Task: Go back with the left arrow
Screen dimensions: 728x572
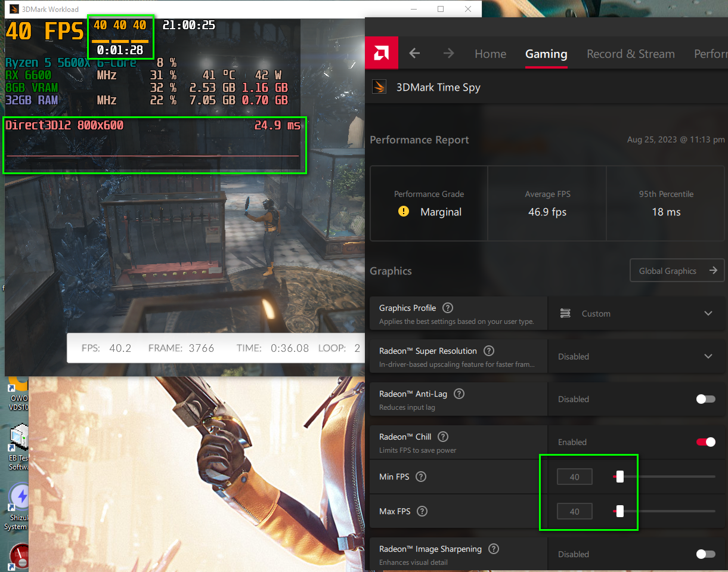Action: tap(415, 53)
